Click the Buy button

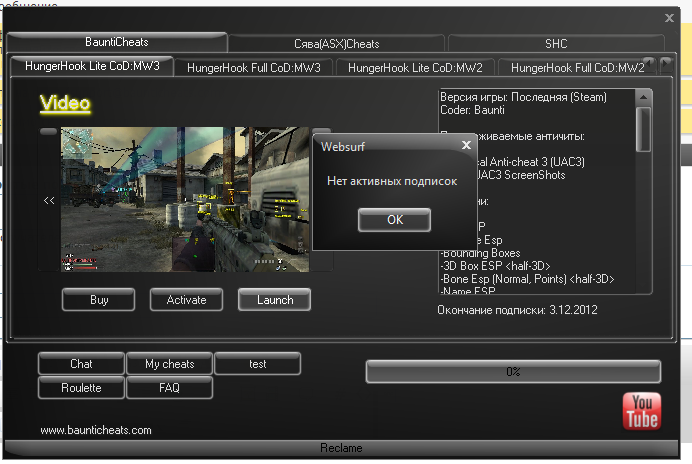tap(99, 300)
